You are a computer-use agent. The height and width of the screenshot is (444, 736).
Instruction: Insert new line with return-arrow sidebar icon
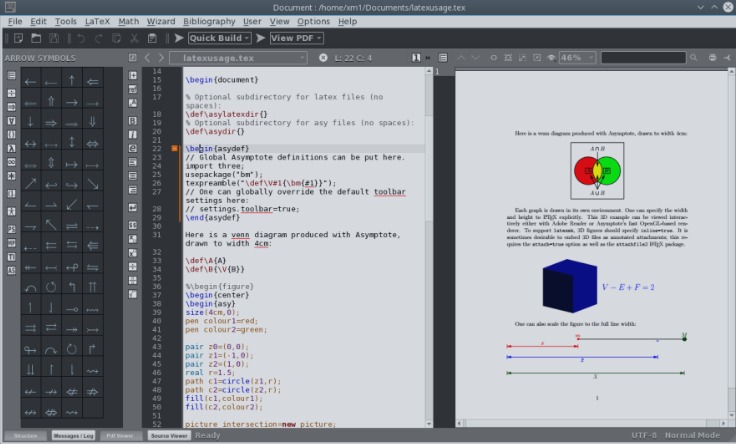click(133, 207)
